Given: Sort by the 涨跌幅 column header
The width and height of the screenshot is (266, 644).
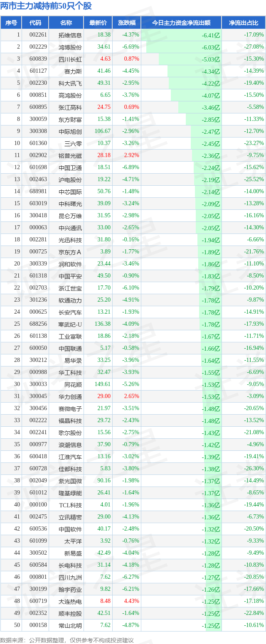Looking at the screenshot, I should [127, 23].
